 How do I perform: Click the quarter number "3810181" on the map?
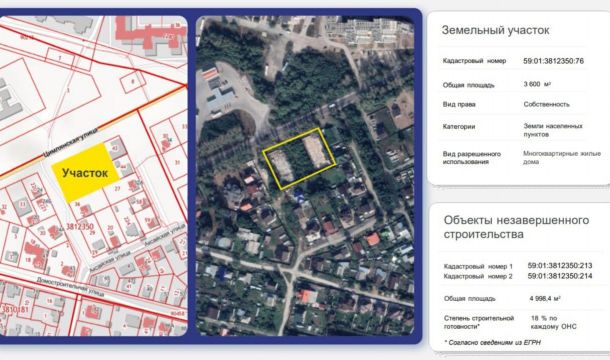pos(16,309)
